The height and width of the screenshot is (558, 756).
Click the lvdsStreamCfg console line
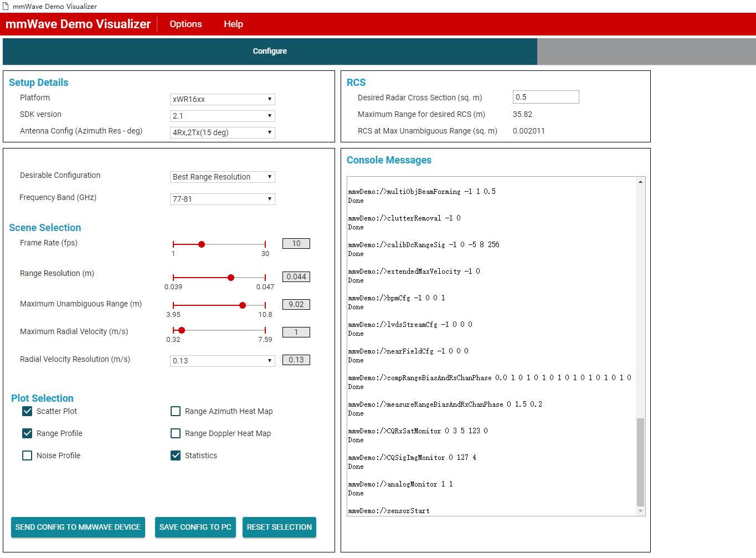[410, 325]
